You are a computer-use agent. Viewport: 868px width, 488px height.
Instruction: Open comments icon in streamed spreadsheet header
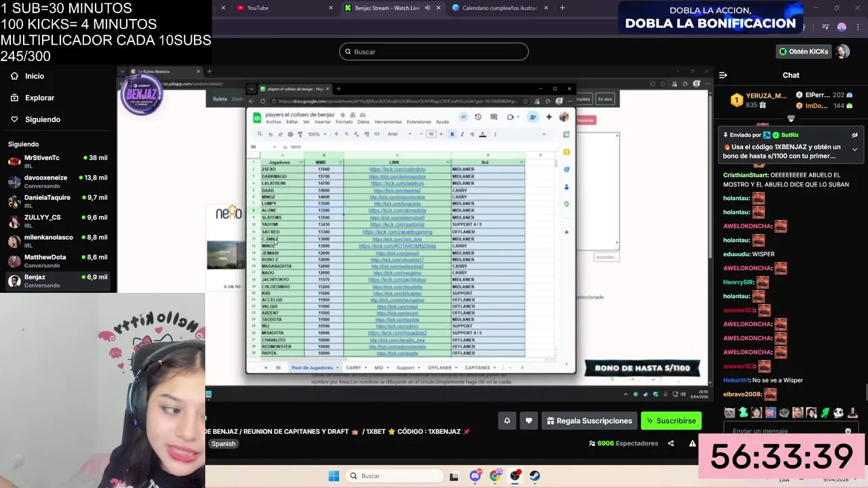tap(493, 117)
